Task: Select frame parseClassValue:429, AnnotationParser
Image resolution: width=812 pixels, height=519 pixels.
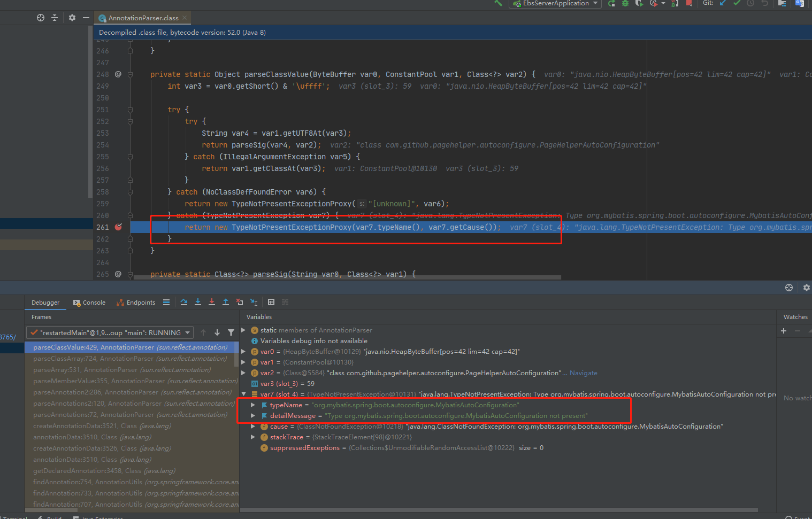Action: pos(129,347)
